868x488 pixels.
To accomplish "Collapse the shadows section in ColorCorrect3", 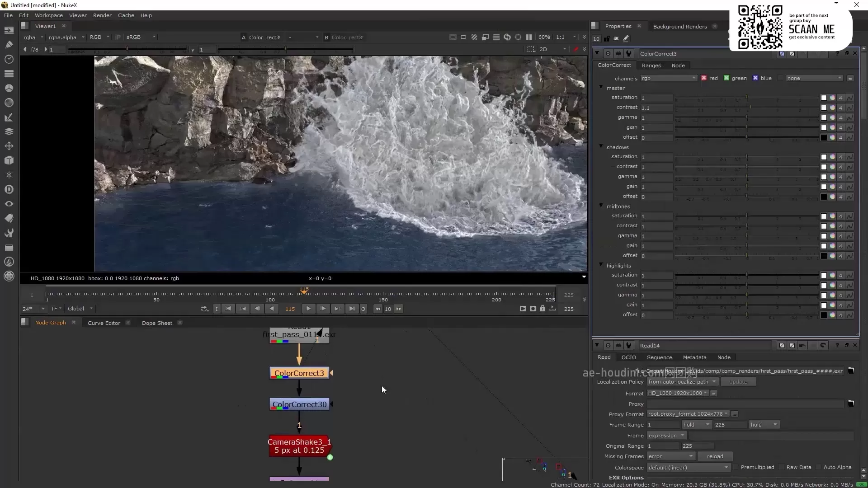I will pos(601,147).
